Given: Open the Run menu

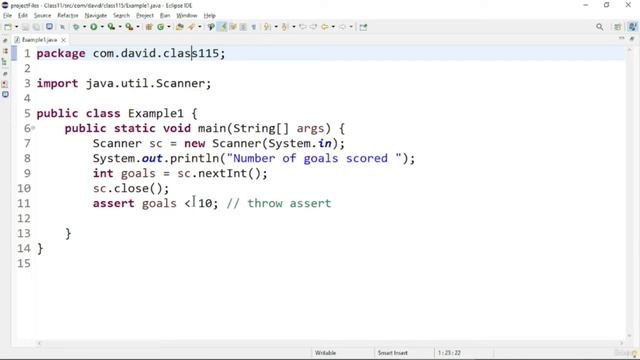Looking at the screenshot, I should (165, 16).
